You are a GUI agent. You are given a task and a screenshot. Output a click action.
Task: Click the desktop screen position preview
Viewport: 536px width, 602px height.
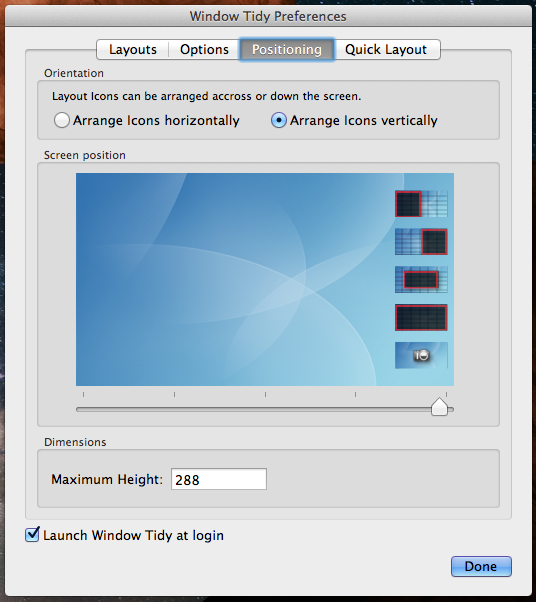tap(265, 280)
